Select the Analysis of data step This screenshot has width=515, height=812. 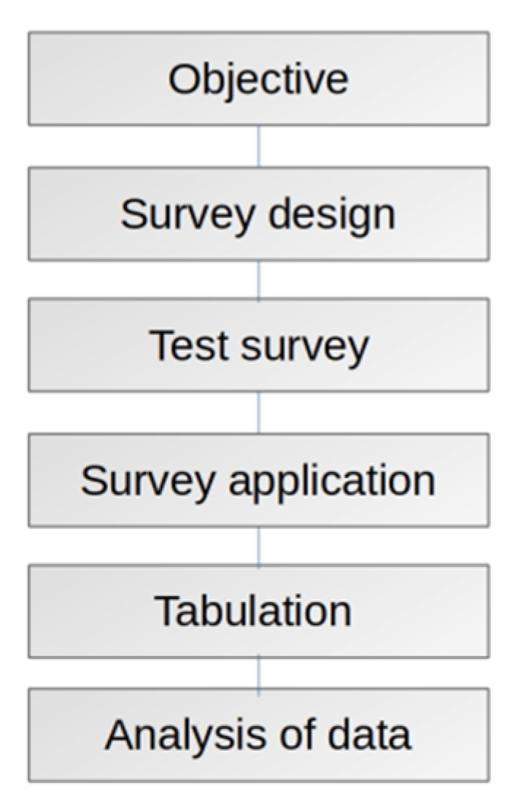(258, 735)
